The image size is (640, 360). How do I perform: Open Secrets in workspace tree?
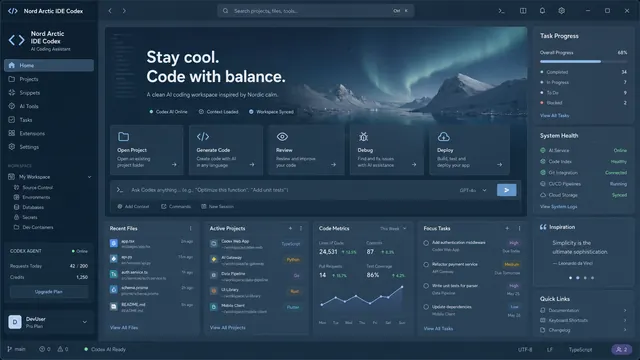26,217
